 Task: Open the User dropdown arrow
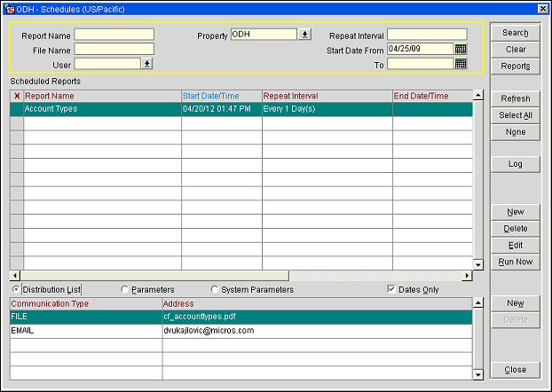(x=147, y=64)
